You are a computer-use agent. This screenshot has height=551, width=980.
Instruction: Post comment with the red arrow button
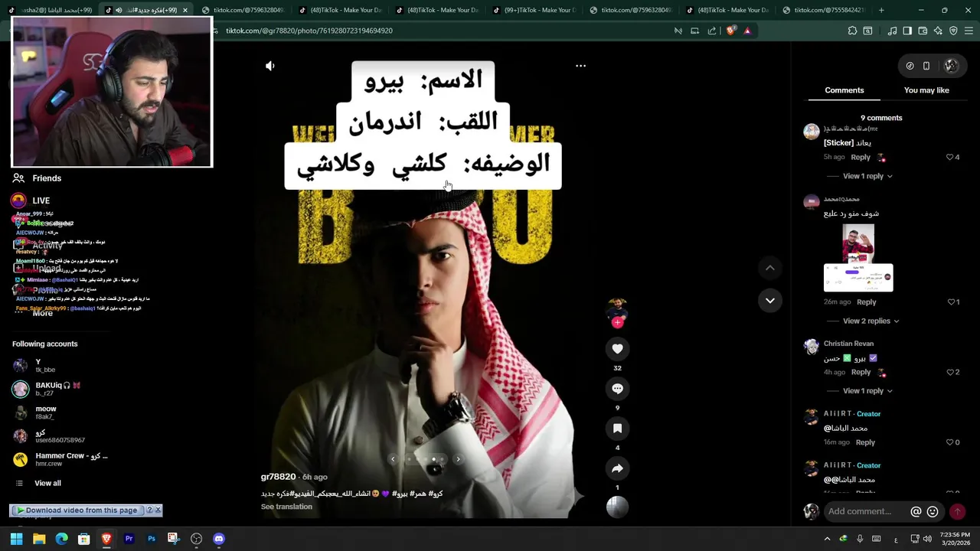coord(957,512)
